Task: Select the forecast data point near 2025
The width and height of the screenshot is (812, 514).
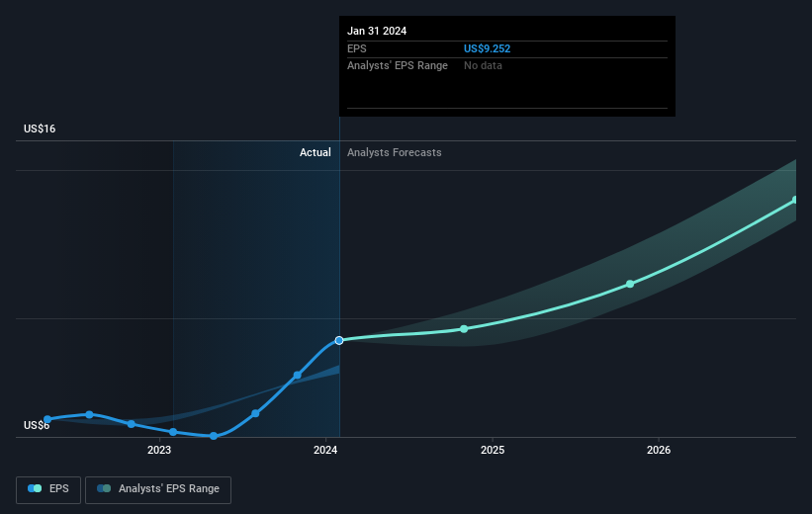Action: click(464, 329)
